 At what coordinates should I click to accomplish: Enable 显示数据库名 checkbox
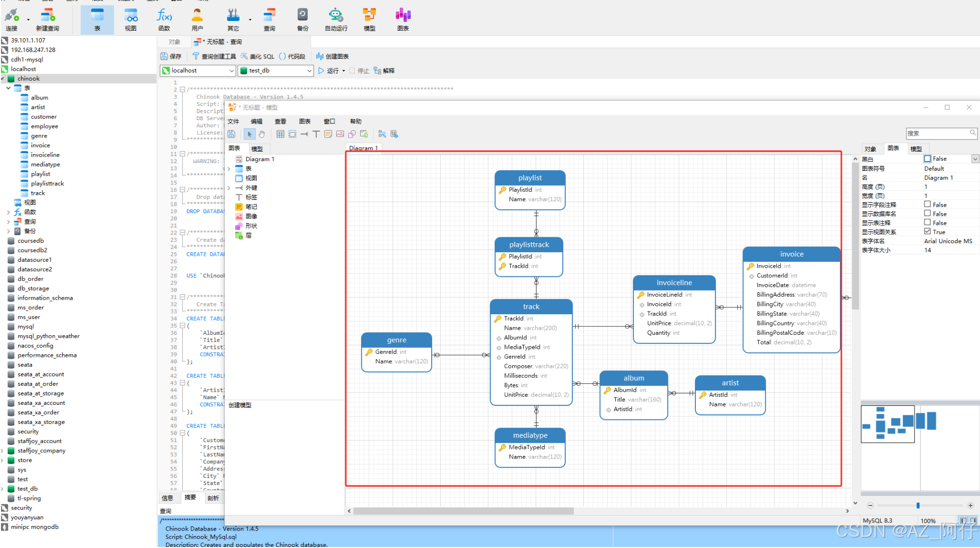click(927, 214)
